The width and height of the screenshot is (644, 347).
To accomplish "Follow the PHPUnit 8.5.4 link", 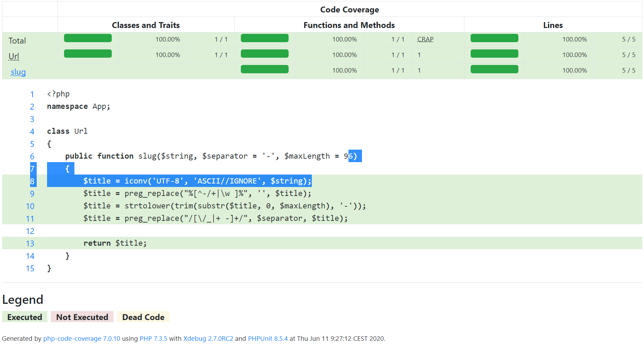I will click(x=268, y=339).
